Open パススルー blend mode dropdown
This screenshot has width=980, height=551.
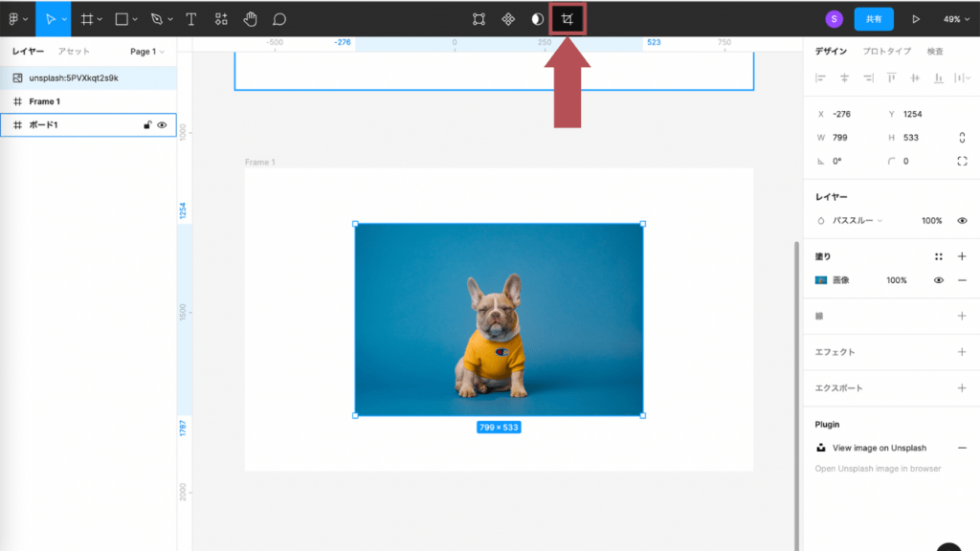(857, 221)
